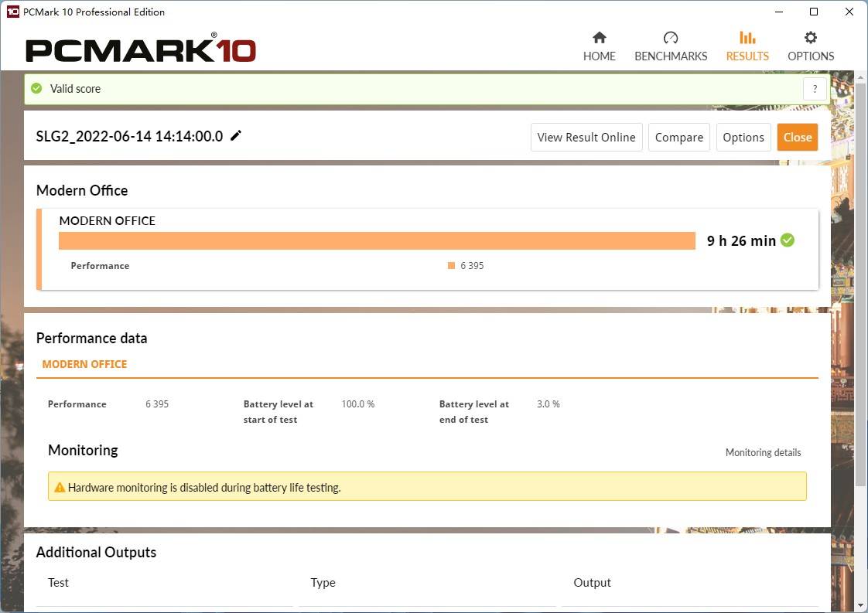Click the orange Modern Office battery bar
This screenshot has height=613, width=868.
[x=377, y=240]
